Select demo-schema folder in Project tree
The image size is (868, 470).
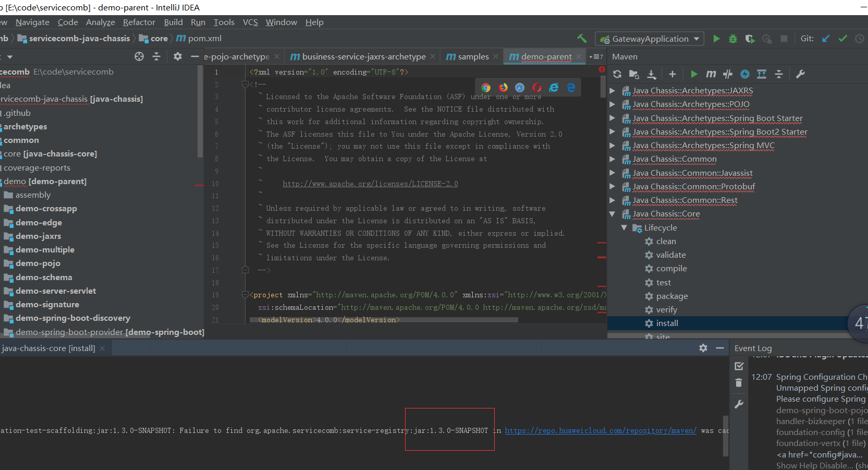[x=44, y=278]
